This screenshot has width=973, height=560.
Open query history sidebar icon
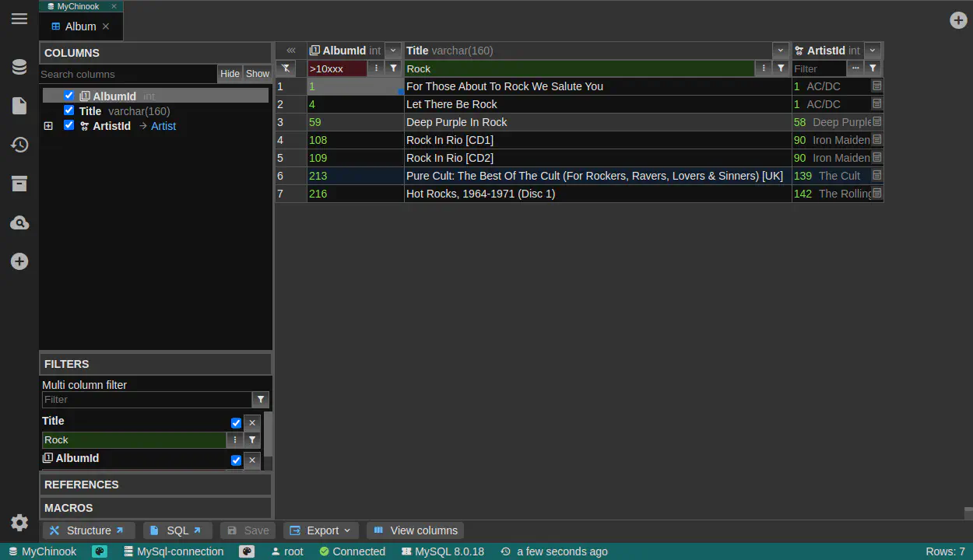coord(19,145)
